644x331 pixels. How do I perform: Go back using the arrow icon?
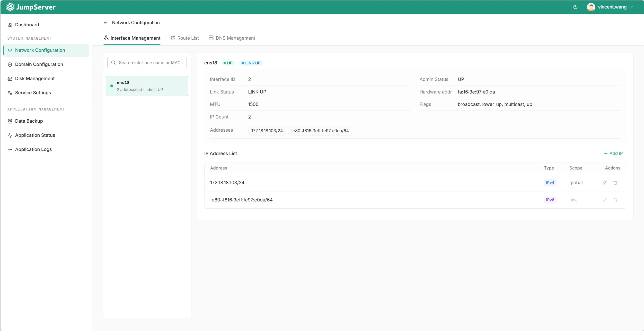point(105,23)
